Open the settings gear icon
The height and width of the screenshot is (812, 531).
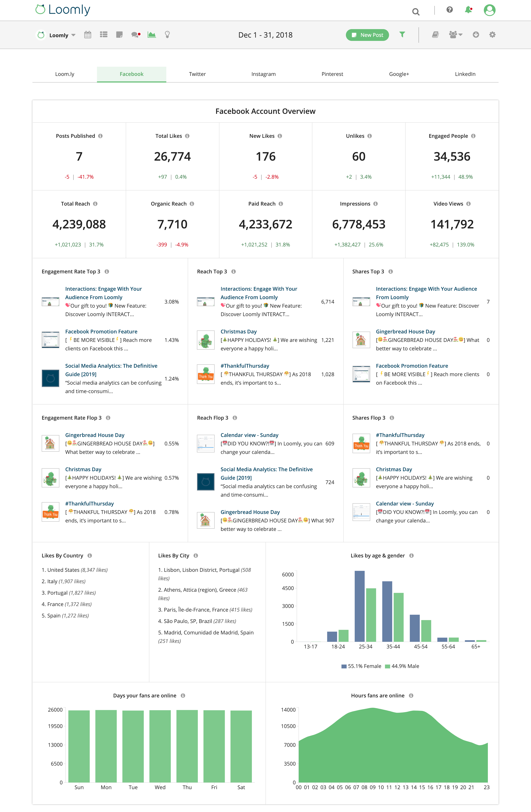(492, 34)
